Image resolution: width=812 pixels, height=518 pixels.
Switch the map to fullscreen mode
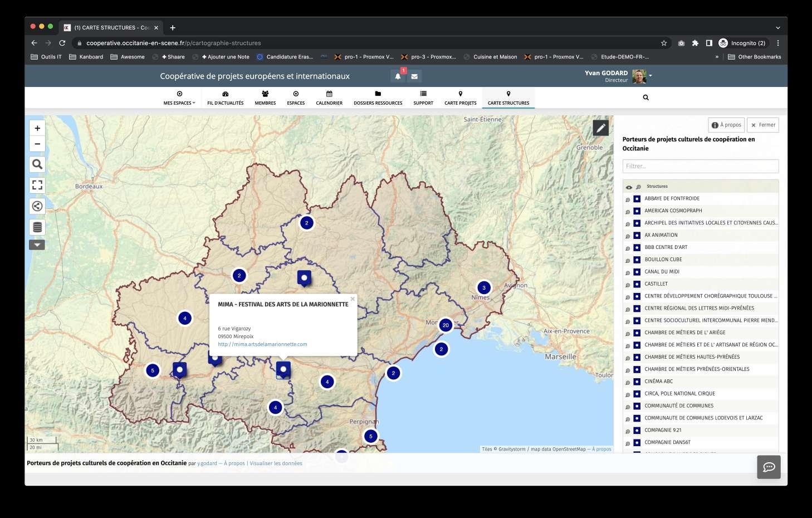37,185
